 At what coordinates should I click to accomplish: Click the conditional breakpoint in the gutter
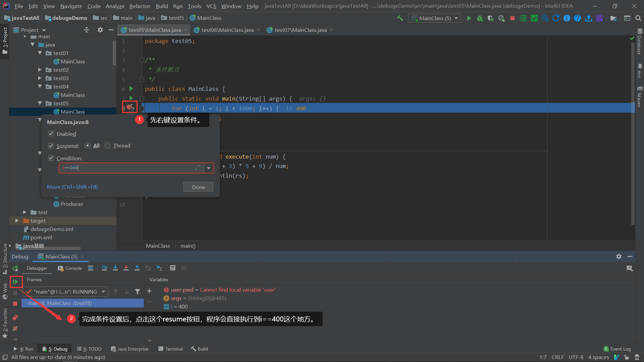(x=129, y=107)
